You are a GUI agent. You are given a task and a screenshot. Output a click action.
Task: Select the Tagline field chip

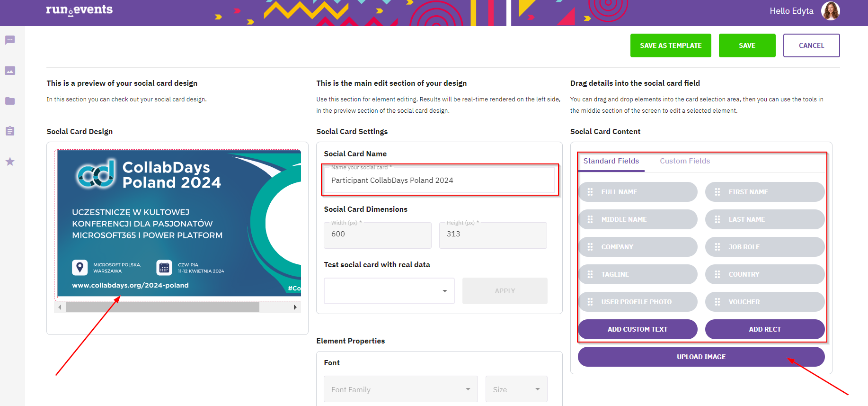click(x=638, y=274)
